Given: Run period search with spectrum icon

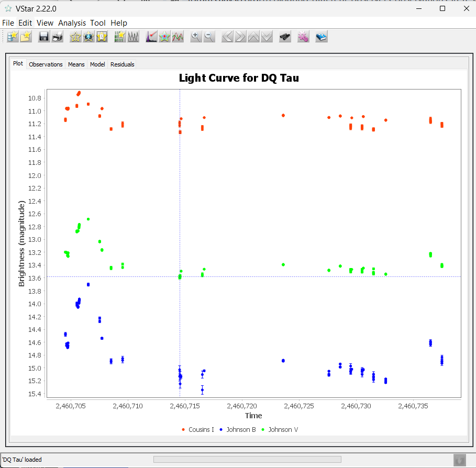Looking at the screenshot, I should tap(151, 37).
